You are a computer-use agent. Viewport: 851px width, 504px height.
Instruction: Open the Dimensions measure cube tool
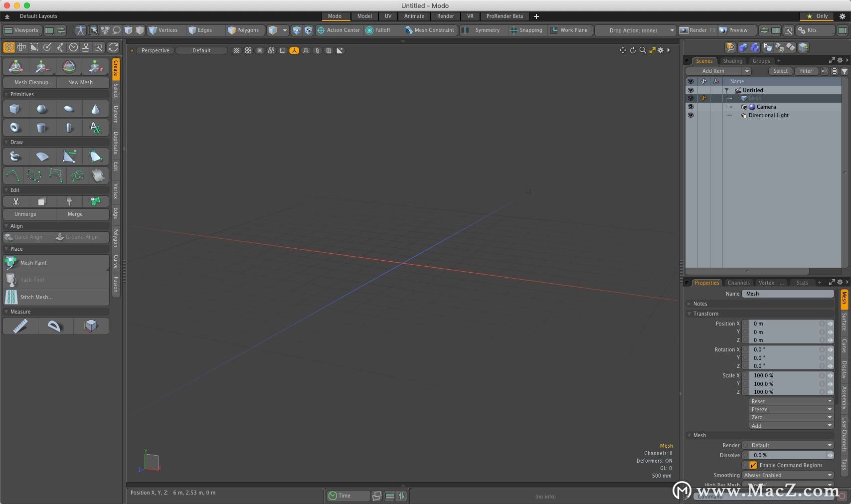click(91, 326)
